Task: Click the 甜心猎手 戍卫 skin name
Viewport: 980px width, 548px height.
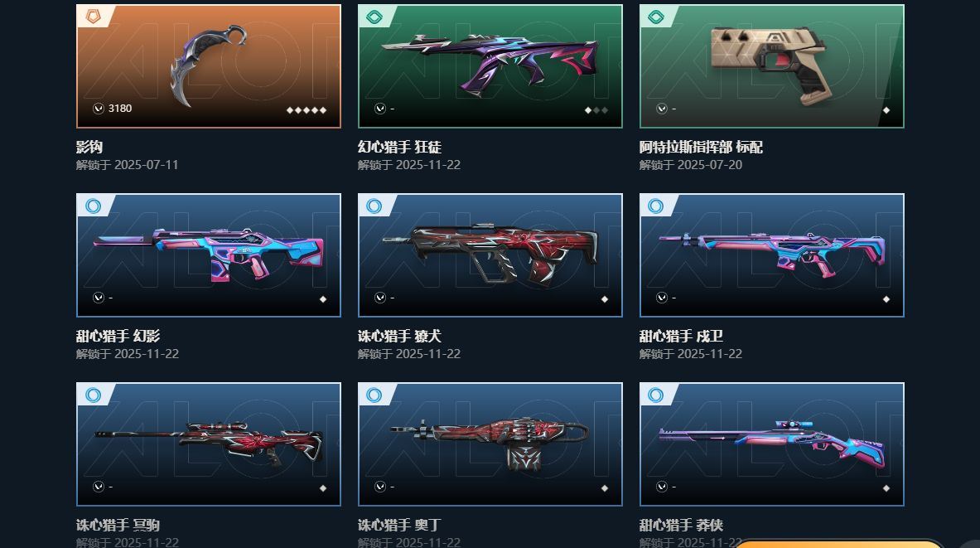Action: (x=681, y=336)
